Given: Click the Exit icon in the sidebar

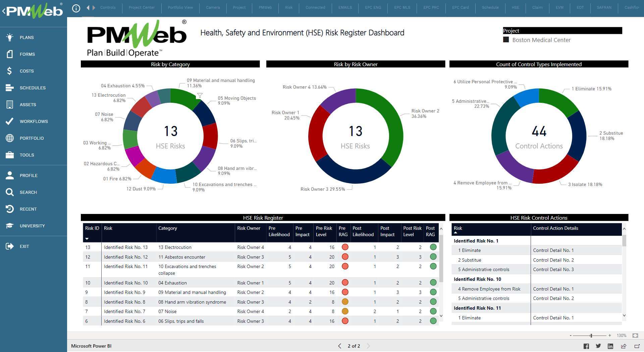Looking at the screenshot, I should click(10, 246).
